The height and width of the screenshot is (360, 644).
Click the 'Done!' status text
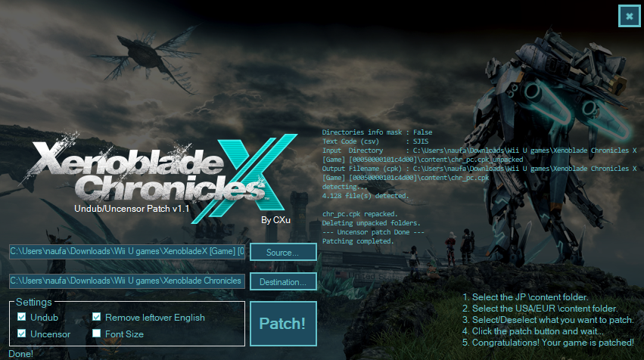pyautogui.click(x=20, y=354)
